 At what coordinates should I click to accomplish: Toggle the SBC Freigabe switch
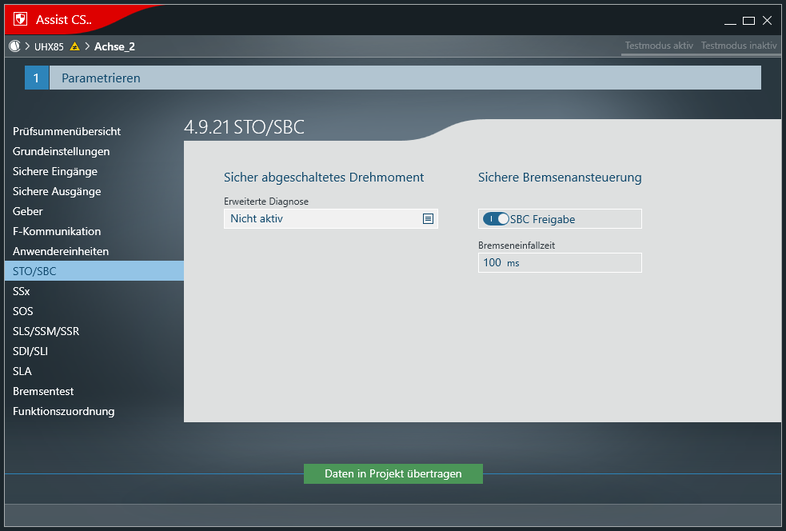(496, 219)
